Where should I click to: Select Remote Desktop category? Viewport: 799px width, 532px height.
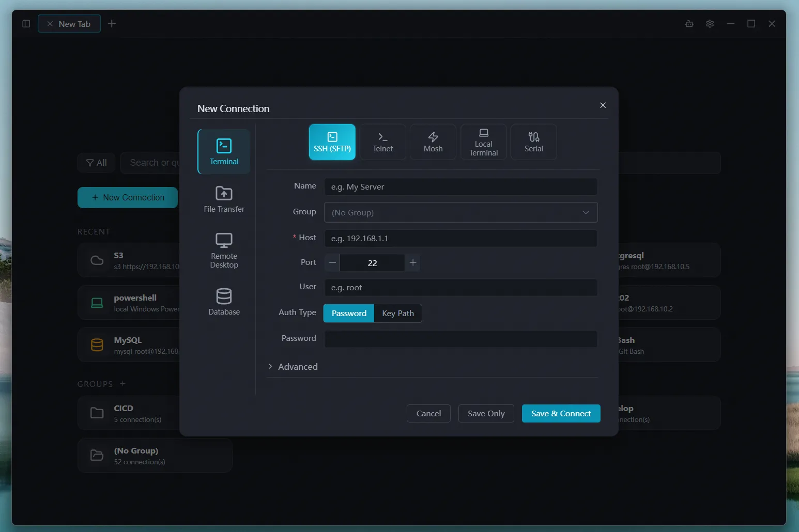(224, 251)
